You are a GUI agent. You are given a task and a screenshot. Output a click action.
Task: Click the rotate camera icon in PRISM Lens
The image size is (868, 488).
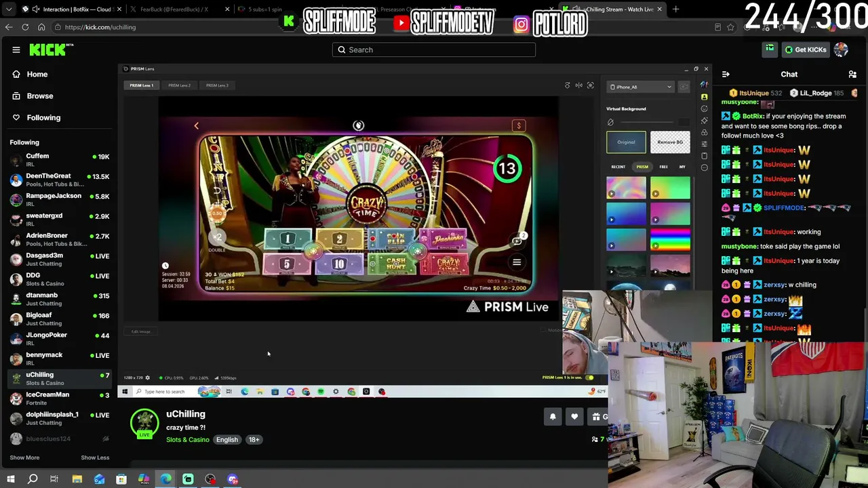(x=568, y=85)
